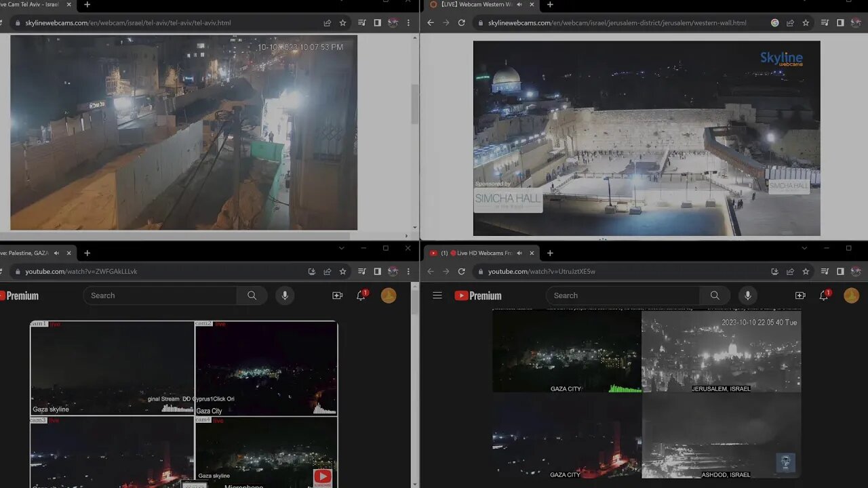Viewport: 868px width, 488px height.
Task: Close the Webcam Western Wall tab
Action: click(532, 5)
